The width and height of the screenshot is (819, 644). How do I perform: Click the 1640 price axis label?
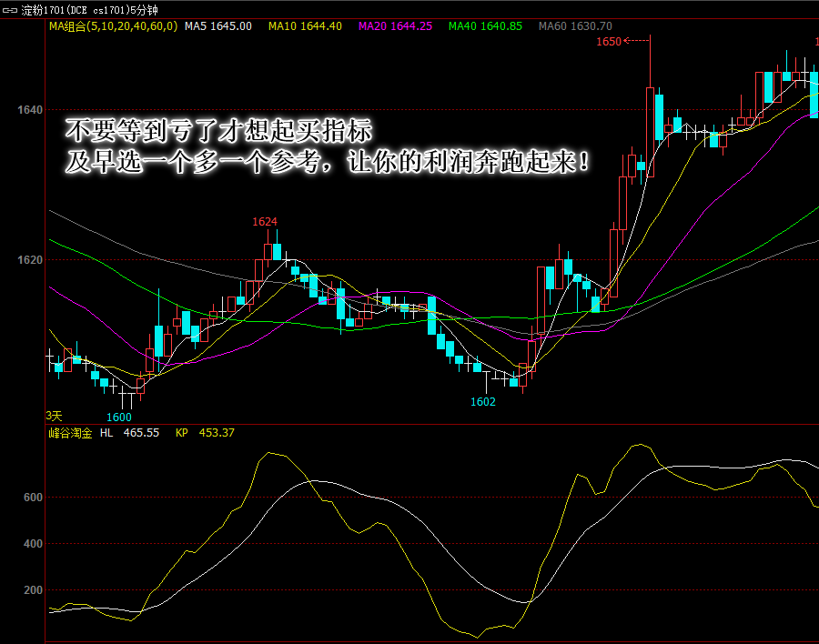coord(30,110)
